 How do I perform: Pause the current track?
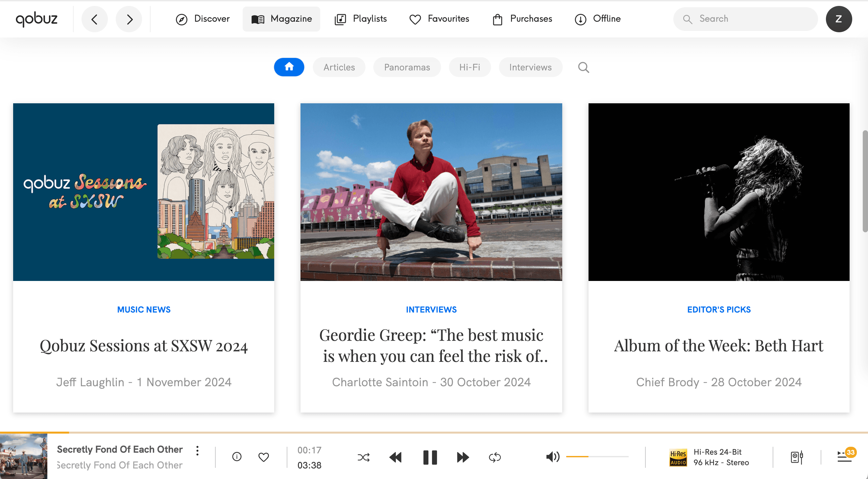click(x=430, y=457)
